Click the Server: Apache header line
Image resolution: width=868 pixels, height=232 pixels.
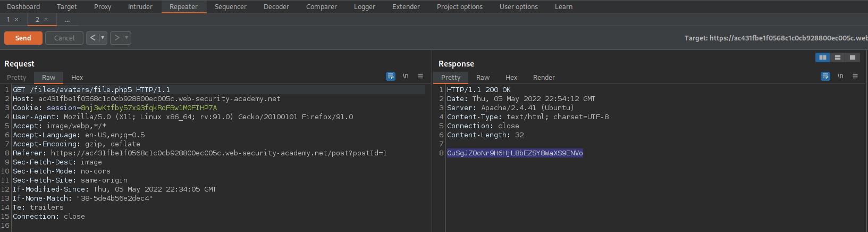(510, 107)
